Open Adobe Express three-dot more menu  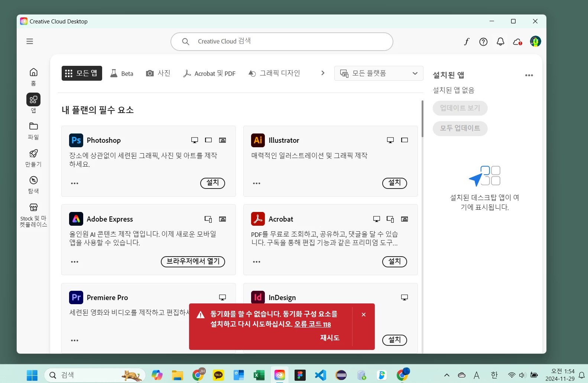(75, 262)
